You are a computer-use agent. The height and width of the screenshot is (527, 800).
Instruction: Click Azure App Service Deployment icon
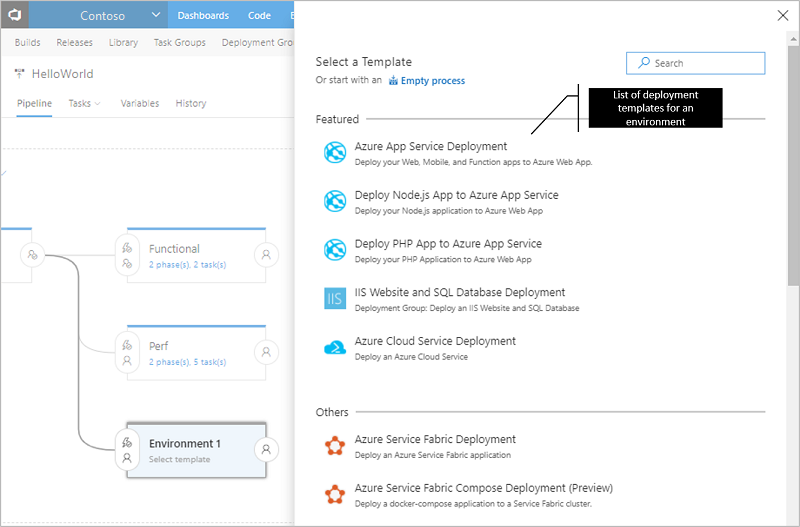coord(335,153)
